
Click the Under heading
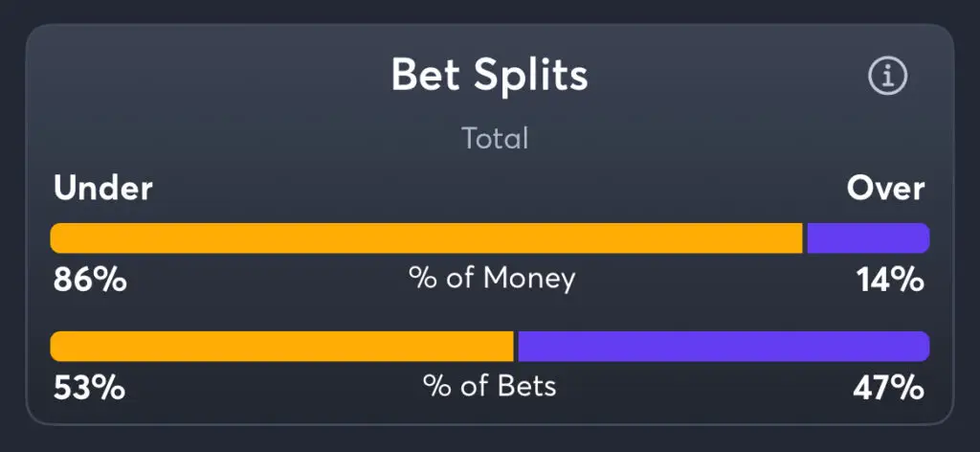(x=103, y=189)
